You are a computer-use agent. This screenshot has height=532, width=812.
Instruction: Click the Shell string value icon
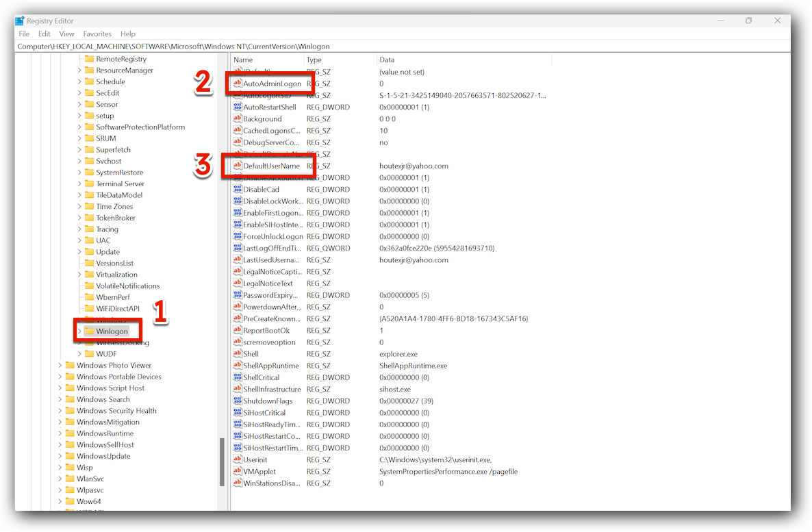[238, 354]
